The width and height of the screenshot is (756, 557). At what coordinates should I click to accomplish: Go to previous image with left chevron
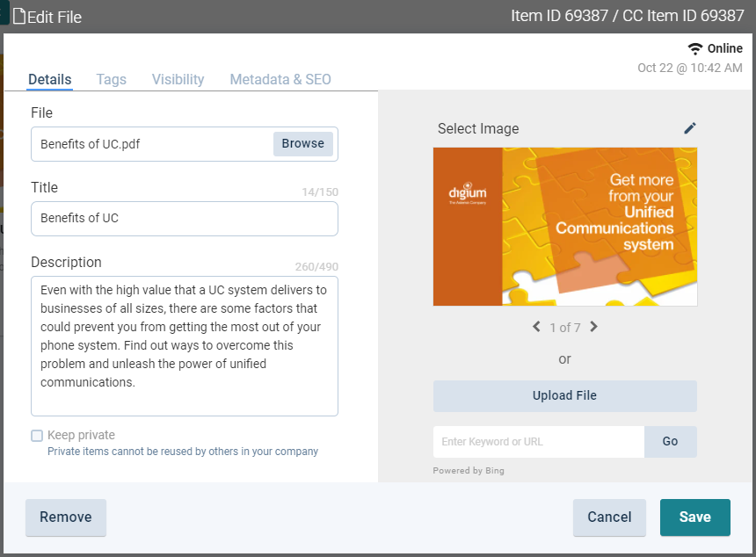click(x=536, y=327)
